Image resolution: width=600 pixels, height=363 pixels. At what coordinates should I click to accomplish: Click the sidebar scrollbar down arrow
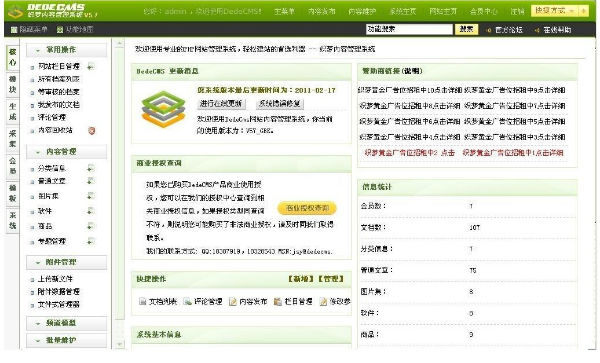[119, 344]
